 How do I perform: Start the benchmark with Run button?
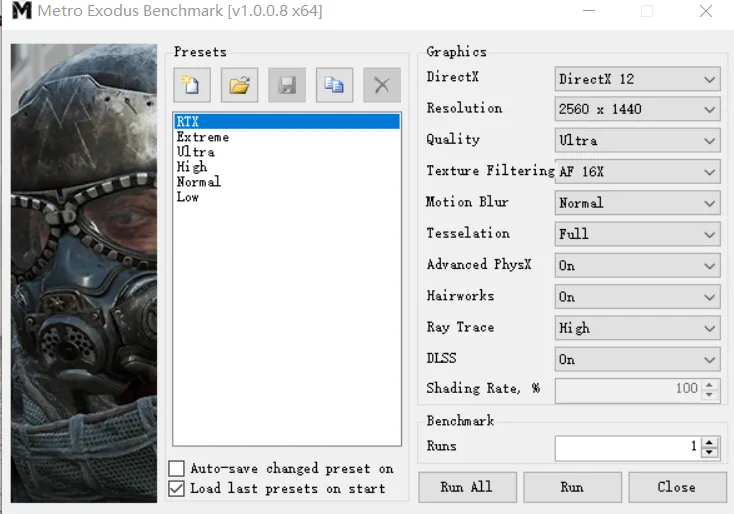click(x=573, y=487)
